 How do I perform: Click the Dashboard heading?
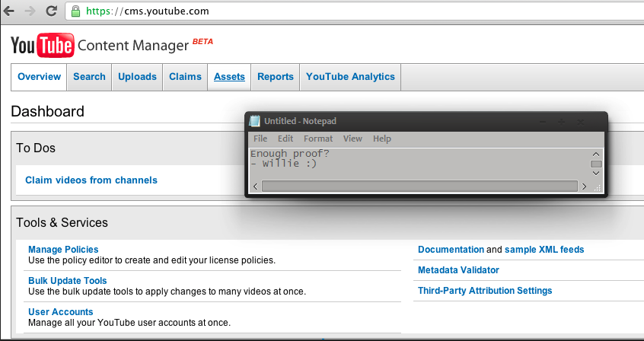pyautogui.click(x=48, y=111)
